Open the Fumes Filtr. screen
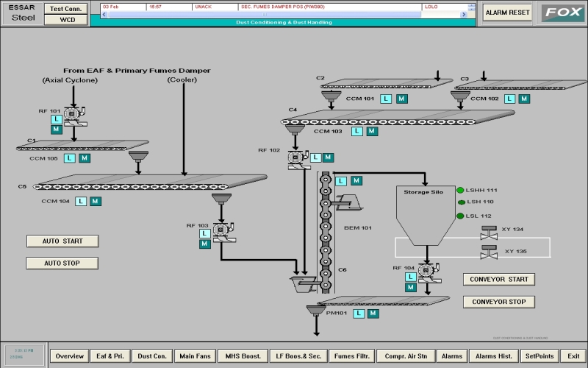Viewport: 588px width, 368px height. [x=352, y=356]
